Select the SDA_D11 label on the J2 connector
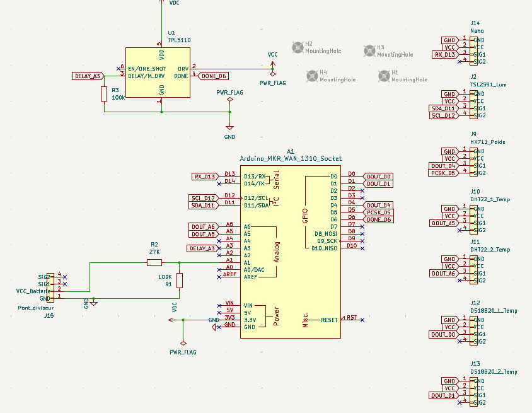 point(444,108)
